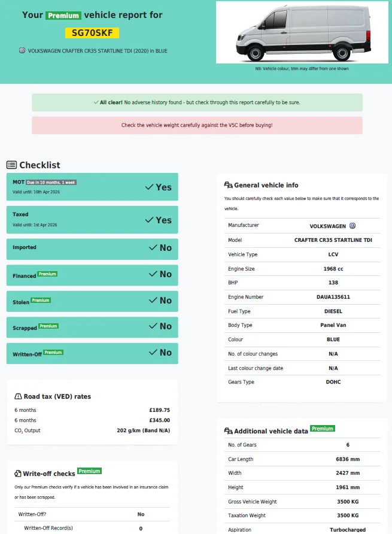Image resolution: width=392 pixels, height=534 pixels.
Task: Click the Stolen row No checkmark
Action: (x=153, y=301)
